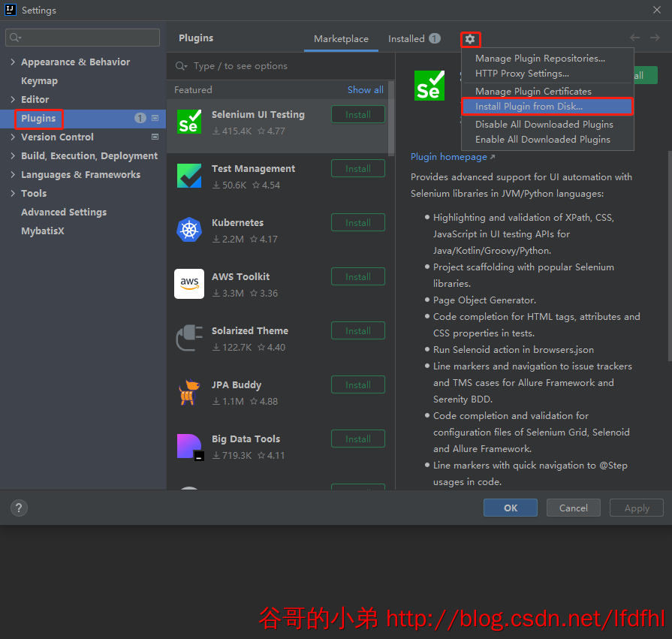
Task: Click the AWS Toolkit plugin name
Action: pyautogui.click(x=240, y=277)
